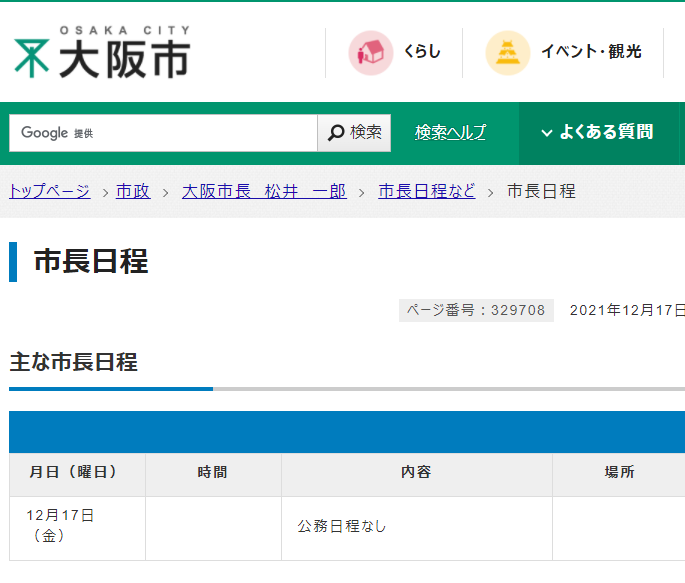Navigate to 市政 breadcrumb link
685x583 pixels.
click(x=133, y=191)
